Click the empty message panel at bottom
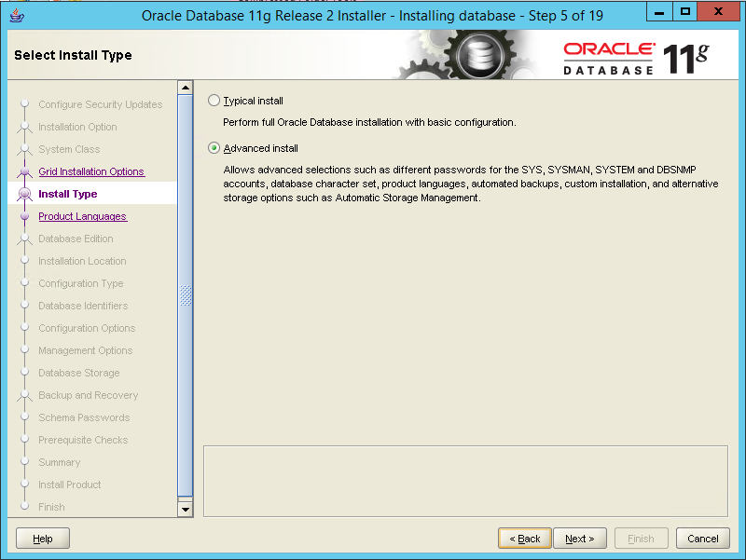Image resolution: width=746 pixels, height=560 pixels. pos(465,481)
